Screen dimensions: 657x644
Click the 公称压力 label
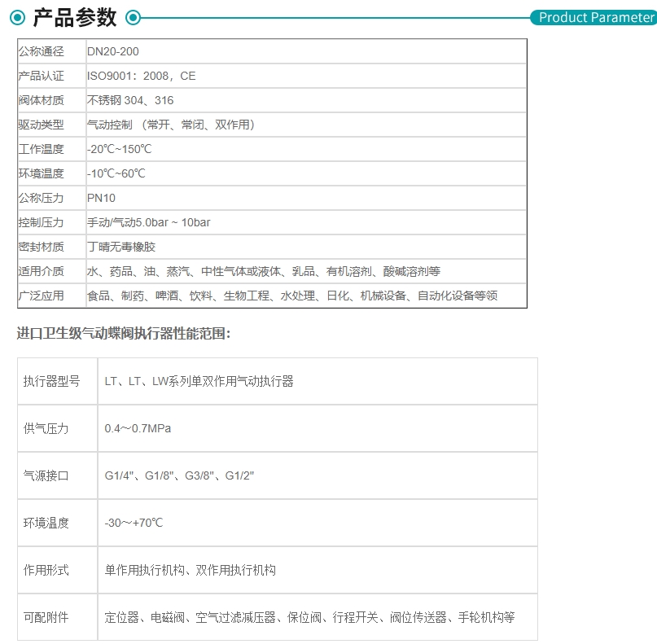pyautogui.click(x=41, y=198)
